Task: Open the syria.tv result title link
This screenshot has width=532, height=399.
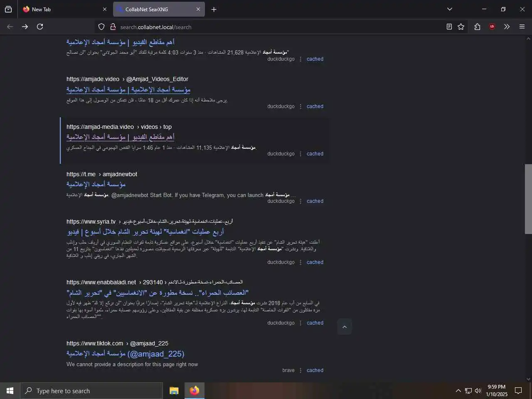Action: click(145, 232)
